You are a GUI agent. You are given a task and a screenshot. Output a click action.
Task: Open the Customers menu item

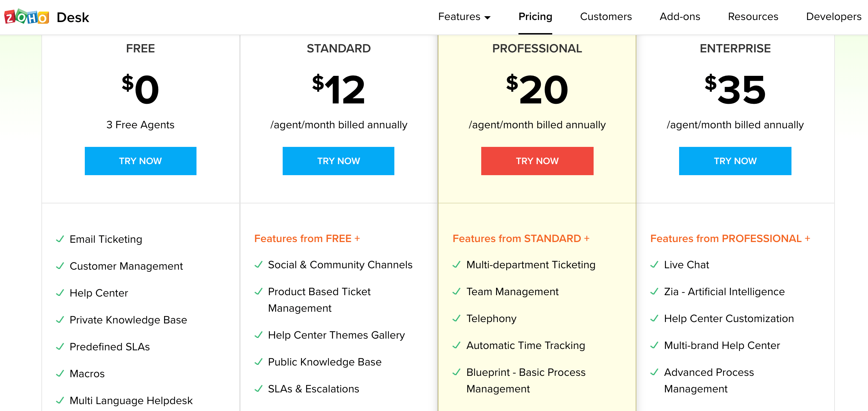pos(606,17)
